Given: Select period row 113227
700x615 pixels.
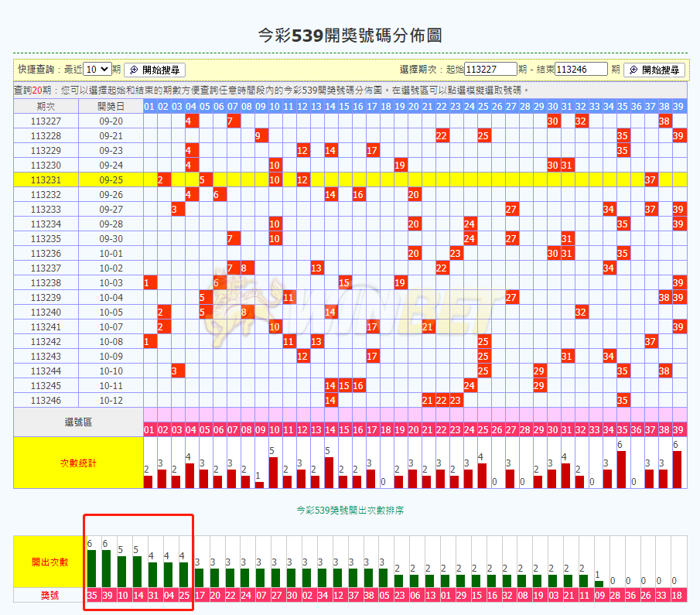Looking at the screenshot, I should tap(46, 121).
